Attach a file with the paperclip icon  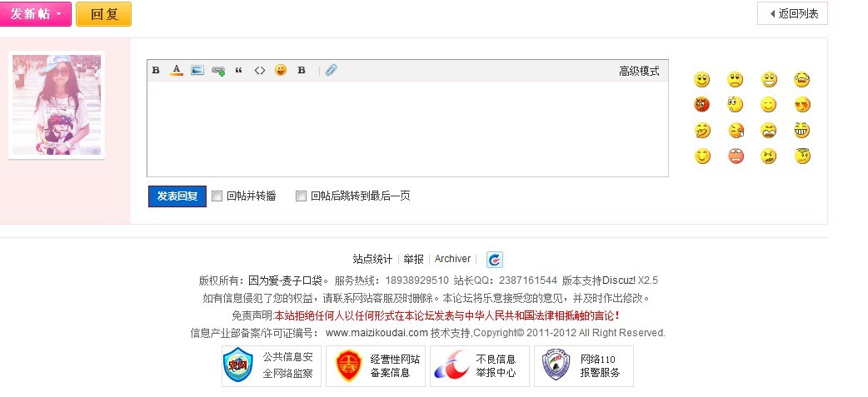pos(331,70)
